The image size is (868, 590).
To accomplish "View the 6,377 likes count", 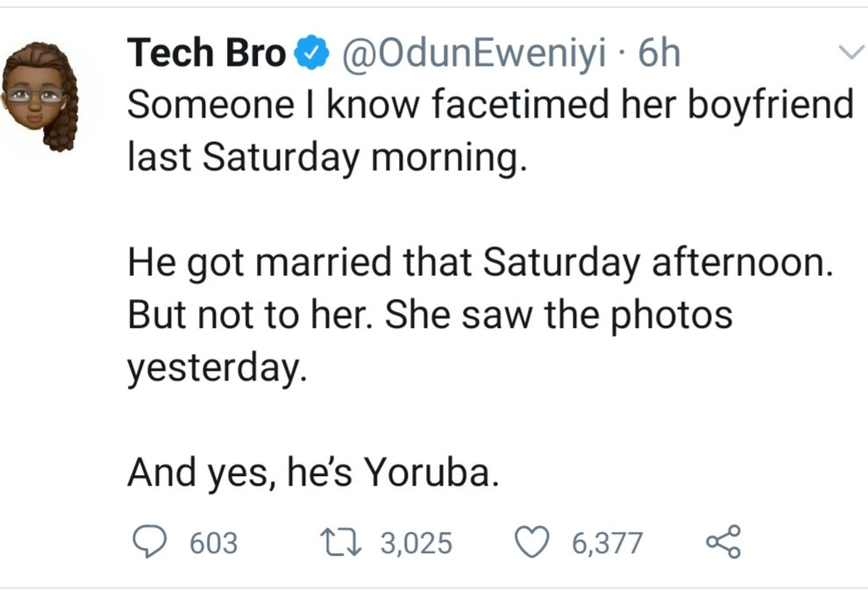I will 608,544.
